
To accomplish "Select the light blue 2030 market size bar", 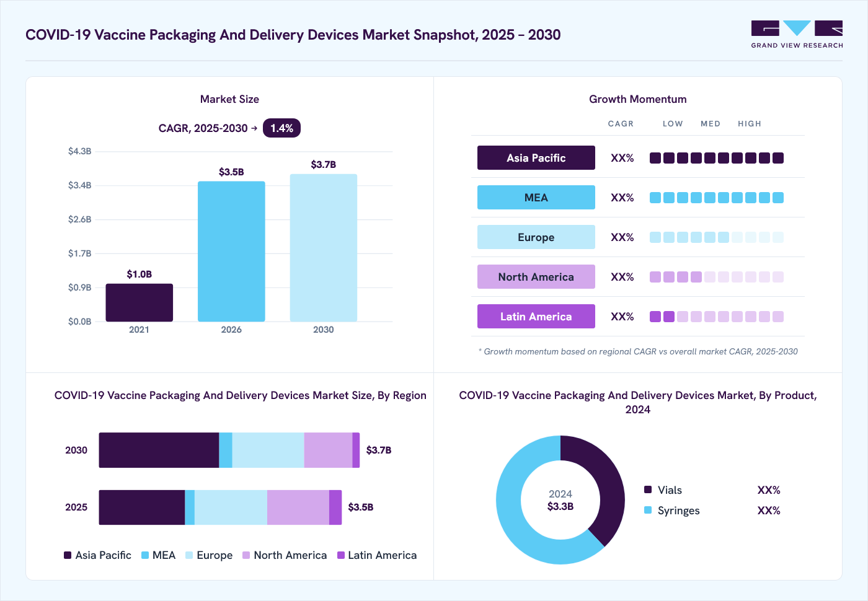I will click(324, 248).
